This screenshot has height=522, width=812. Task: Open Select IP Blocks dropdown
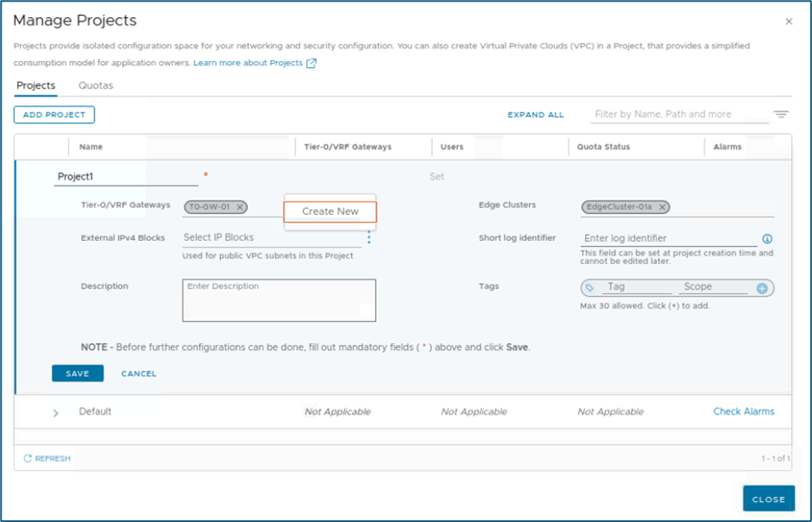click(x=271, y=237)
